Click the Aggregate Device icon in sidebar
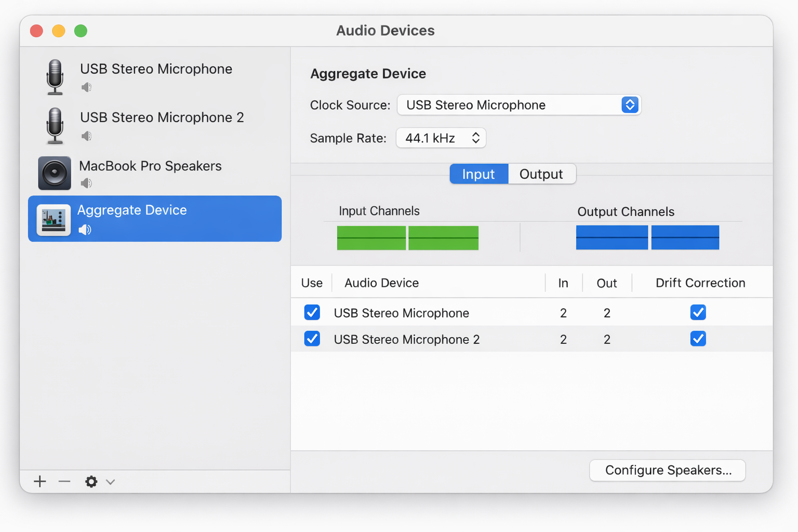Viewport: 798px width, 532px height. coord(54,220)
